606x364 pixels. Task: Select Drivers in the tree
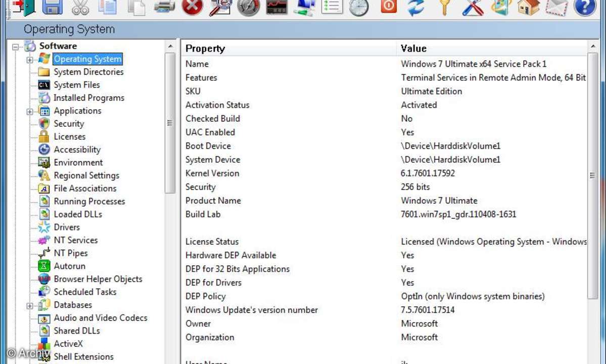click(x=67, y=227)
